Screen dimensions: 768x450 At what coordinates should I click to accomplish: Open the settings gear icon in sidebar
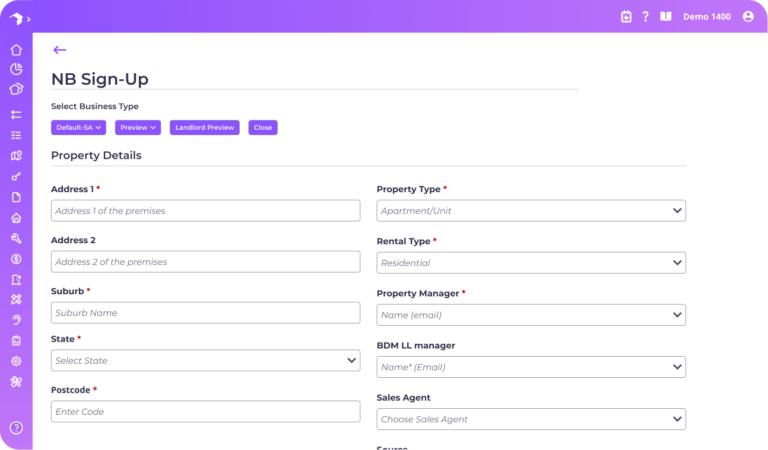click(16, 361)
